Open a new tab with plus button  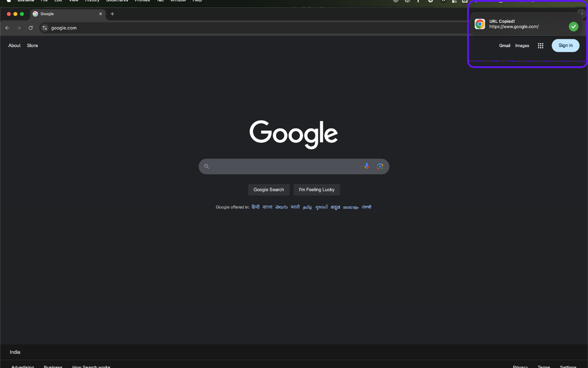(x=112, y=14)
